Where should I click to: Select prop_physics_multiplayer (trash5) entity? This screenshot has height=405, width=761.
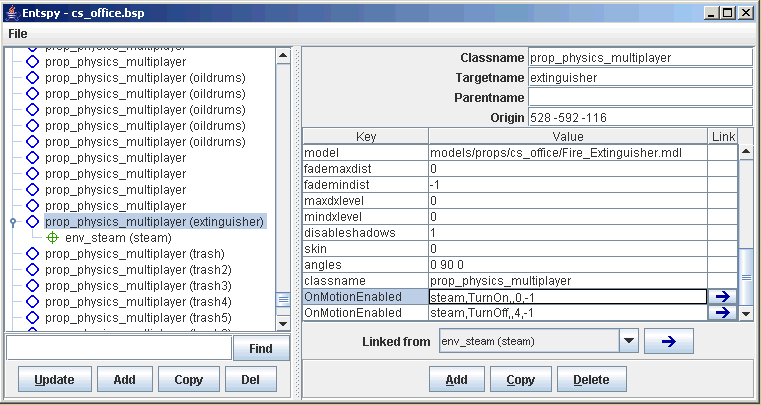[x=138, y=318]
